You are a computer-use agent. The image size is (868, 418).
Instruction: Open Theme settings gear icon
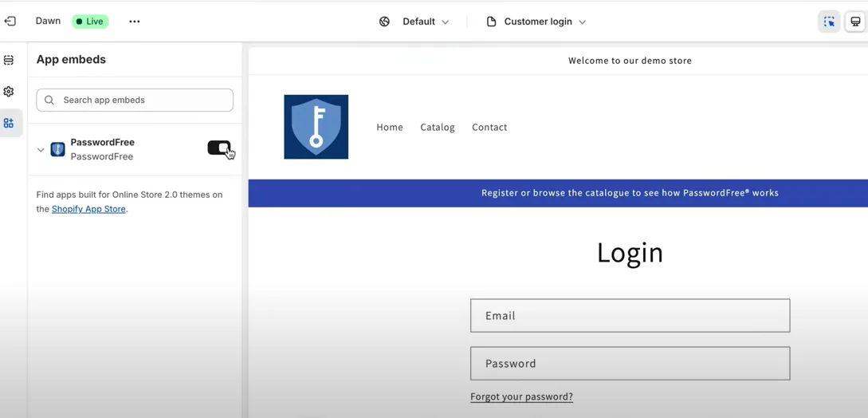(x=9, y=92)
